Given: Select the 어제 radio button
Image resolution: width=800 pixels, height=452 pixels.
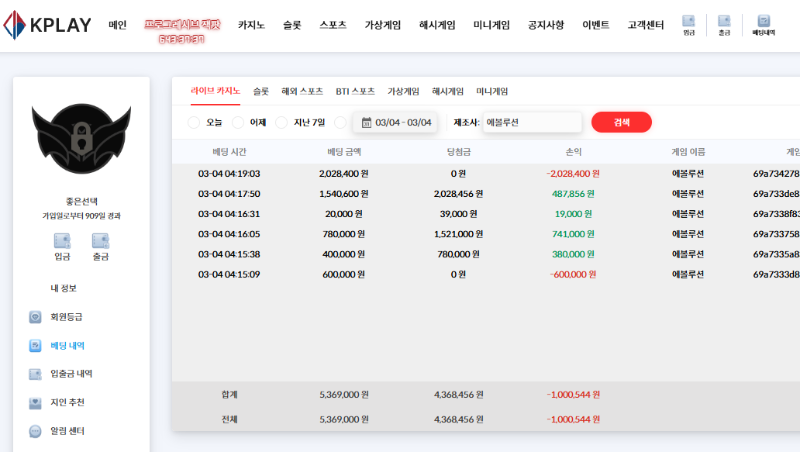Looking at the screenshot, I should pos(238,123).
